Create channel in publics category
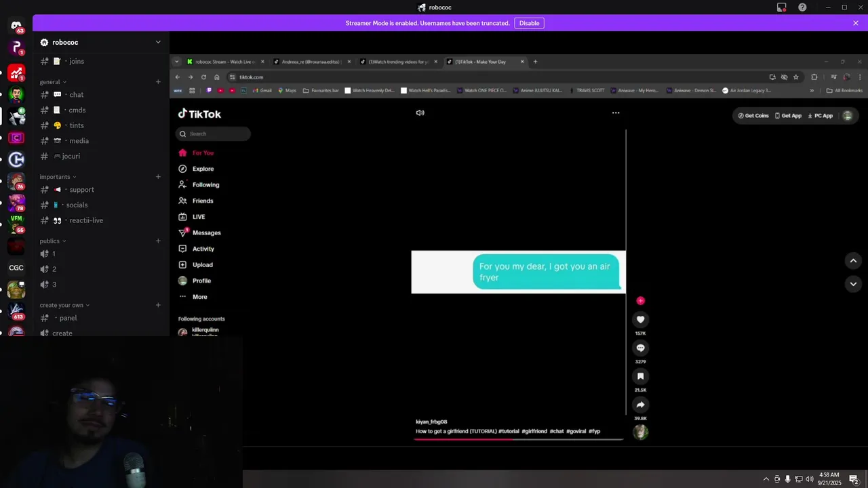The width and height of the screenshot is (868, 488). click(x=158, y=241)
